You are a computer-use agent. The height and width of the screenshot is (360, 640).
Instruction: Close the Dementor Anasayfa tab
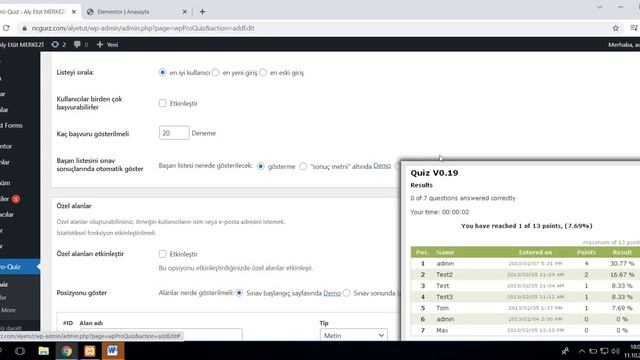[184, 12]
